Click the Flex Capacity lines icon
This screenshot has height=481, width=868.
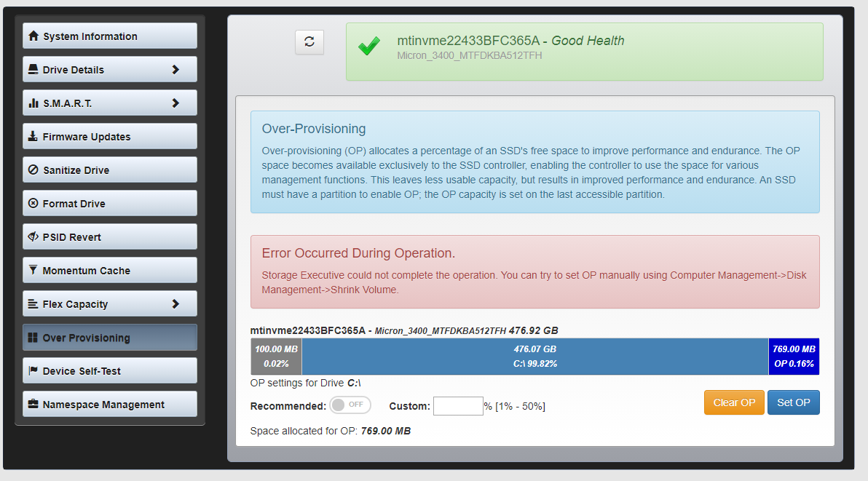click(x=33, y=304)
